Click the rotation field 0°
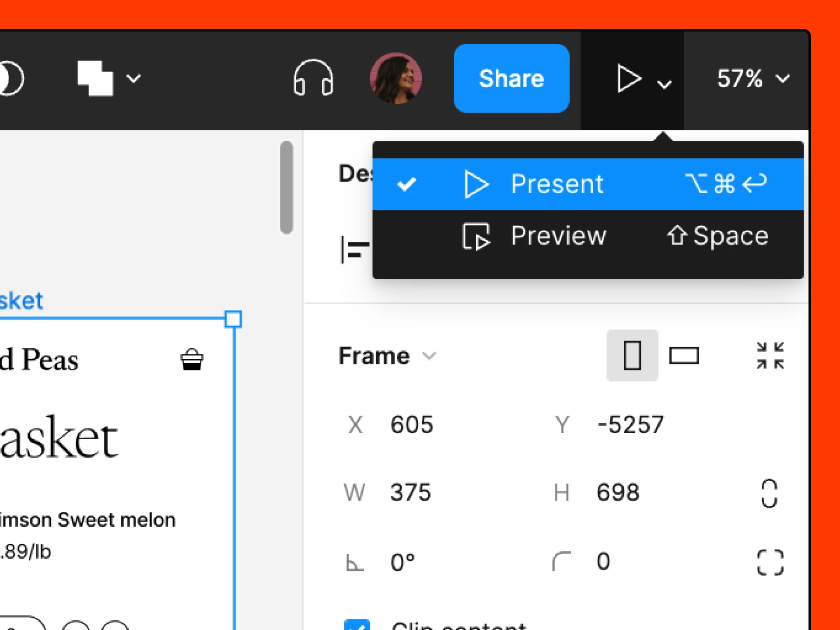Image resolution: width=840 pixels, height=630 pixels. click(x=402, y=562)
